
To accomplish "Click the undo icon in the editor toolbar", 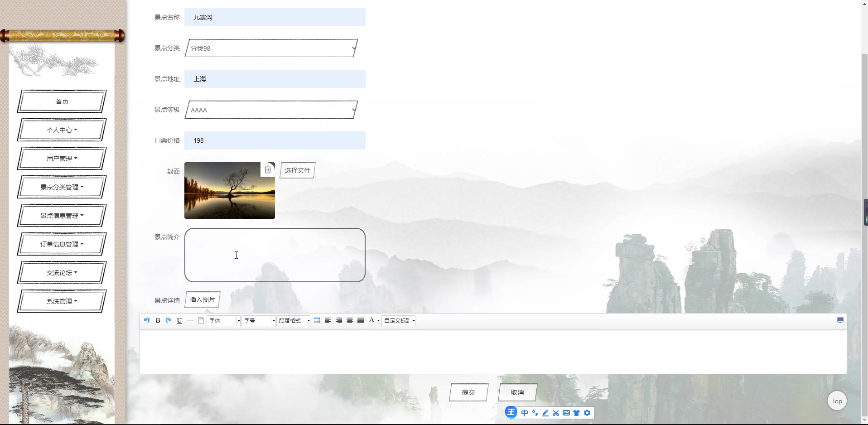I will point(147,320).
